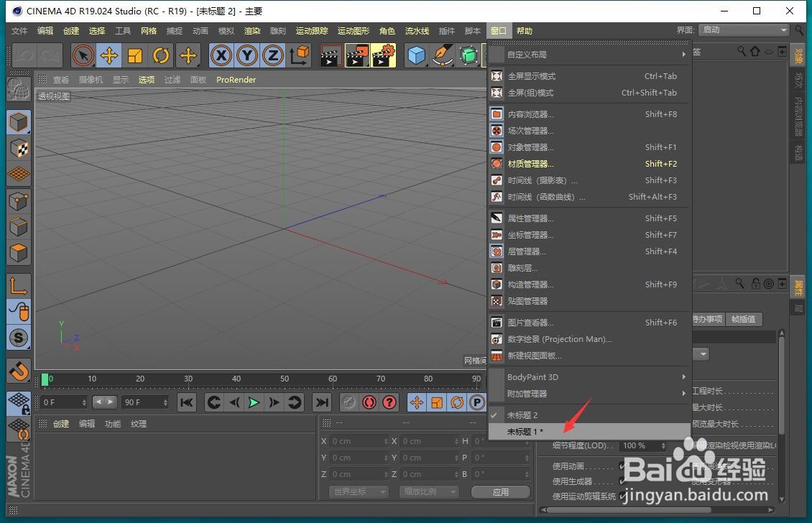Enable Texture mode checkered cube icon
Viewport: 812px width, 523px height.
coord(19,149)
